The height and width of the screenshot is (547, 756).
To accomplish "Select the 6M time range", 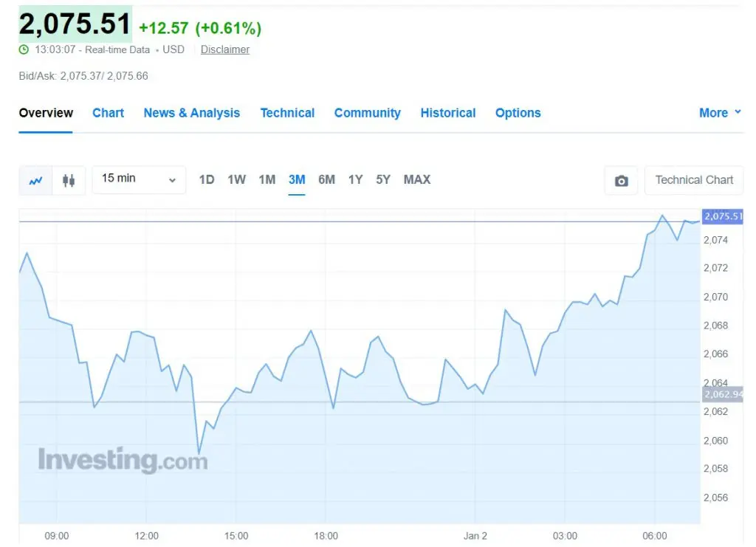I will [x=326, y=180].
